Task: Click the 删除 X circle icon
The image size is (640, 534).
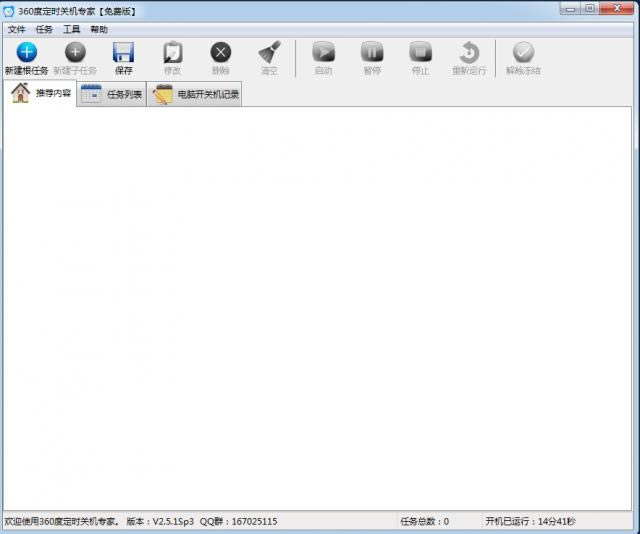Action: [221, 52]
